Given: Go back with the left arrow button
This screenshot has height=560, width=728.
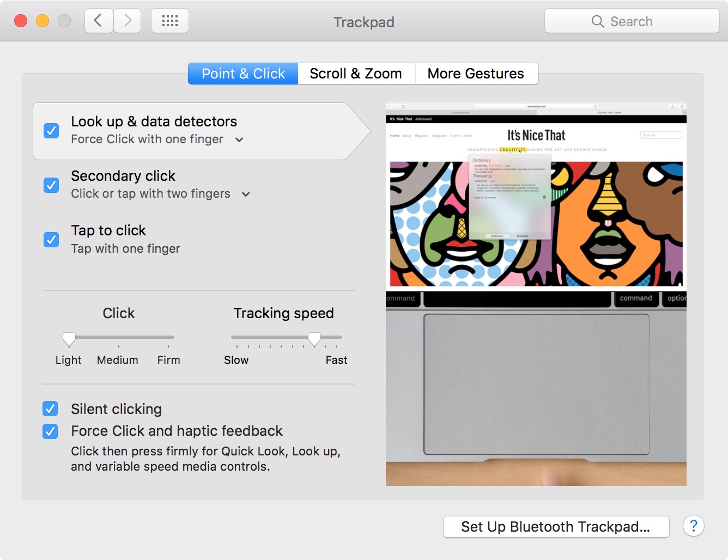Looking at the screenshot, I should click(99, 21).
